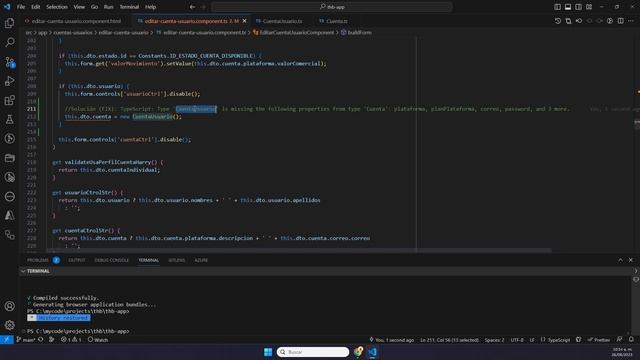Toggle the primary side bar layout icon
Image resolution: width=640 pixels, height=360 pixels.
pyautogui.click(x=558, y=7)
